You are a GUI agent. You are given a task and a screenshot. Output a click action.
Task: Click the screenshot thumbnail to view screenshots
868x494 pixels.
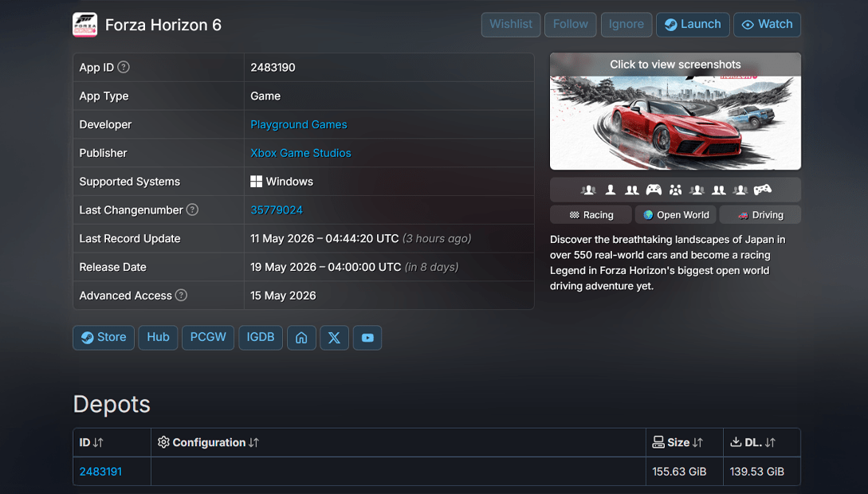click(675, 112)
